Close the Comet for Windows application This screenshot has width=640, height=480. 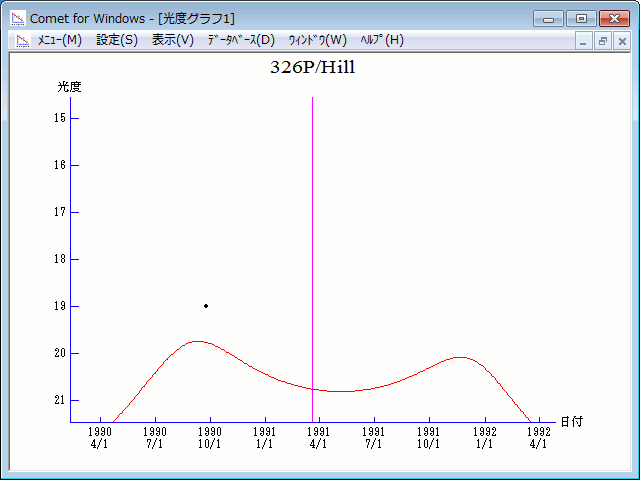tap(613, 18)
